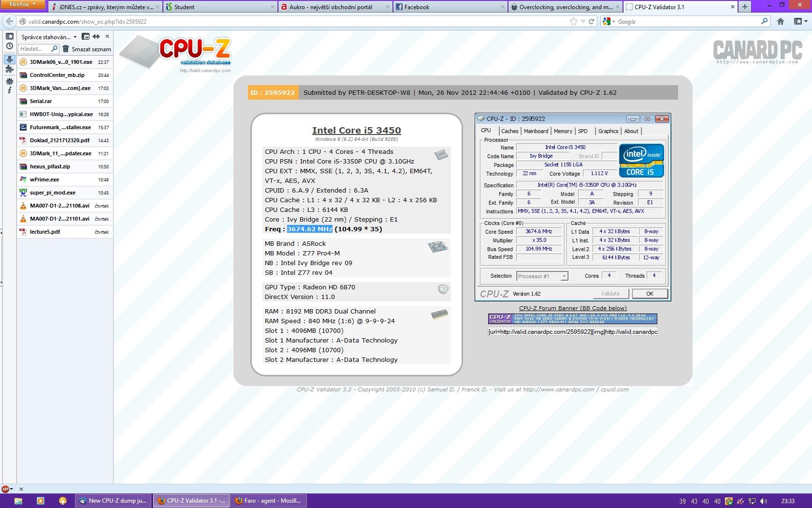Open File Explorer from the taskbar
The width and height of the screenshot is (812, 508).
coord(18,501)
